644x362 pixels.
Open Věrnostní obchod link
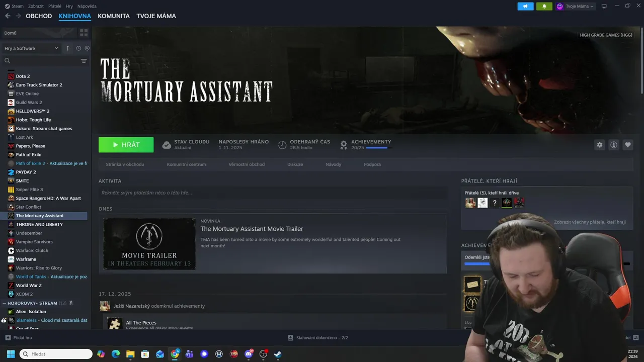tap(247, 164)
